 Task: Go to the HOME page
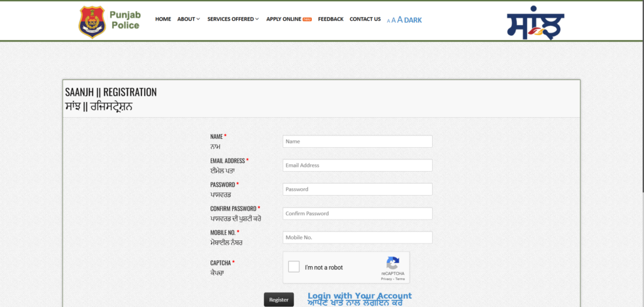[163, 19]
